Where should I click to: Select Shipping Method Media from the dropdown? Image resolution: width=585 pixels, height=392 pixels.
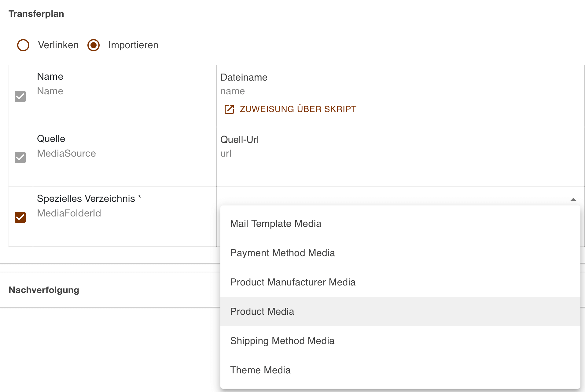282,341
